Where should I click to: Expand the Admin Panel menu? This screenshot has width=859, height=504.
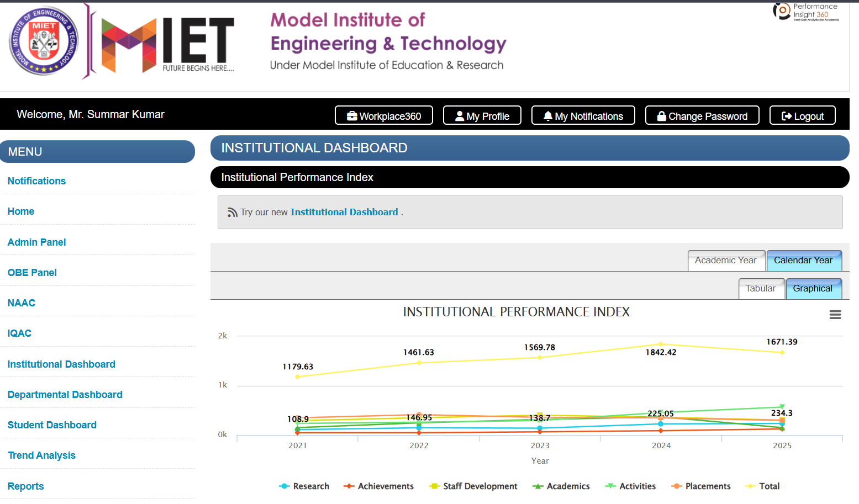pos(36,242)
